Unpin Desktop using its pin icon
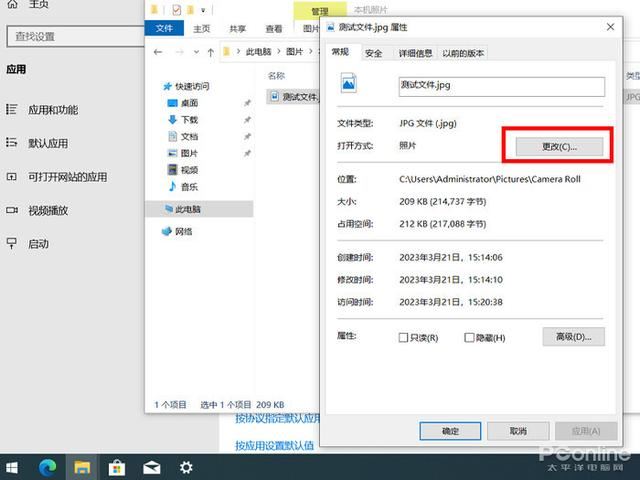640x480 pixels. (247, 103)
